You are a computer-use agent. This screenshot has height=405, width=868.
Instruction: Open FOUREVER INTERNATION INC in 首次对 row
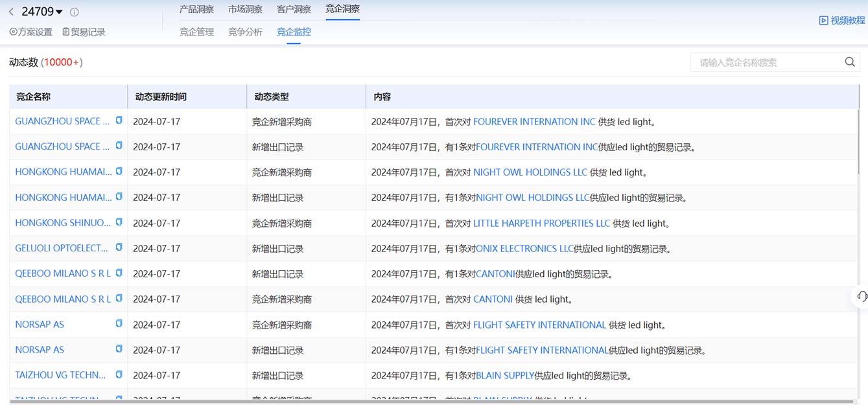(x=534, y=122)
